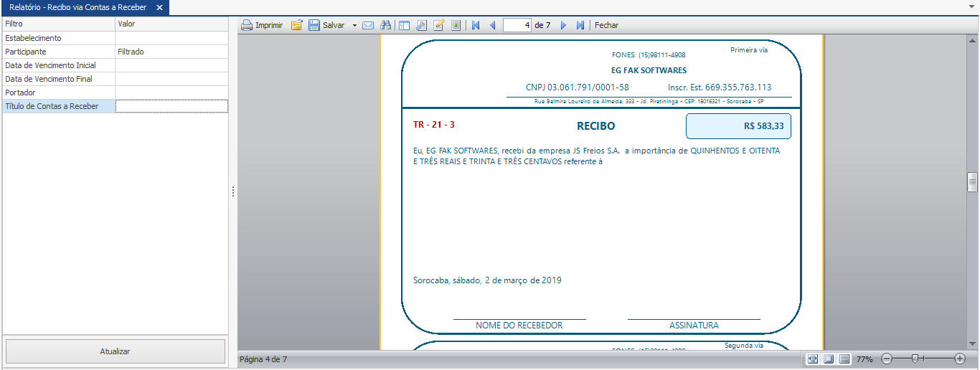The width and height of the screenshot is (980, 370).
Task: Click the zoom out minus button
Action: point(887,359)
